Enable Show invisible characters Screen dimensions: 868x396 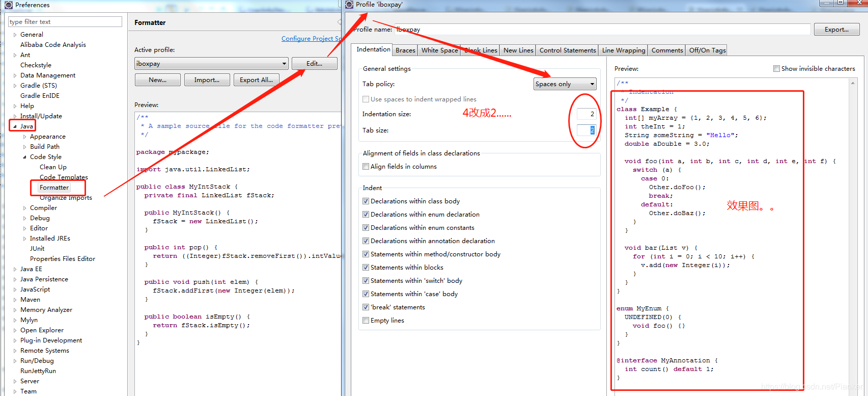point(776,69)
